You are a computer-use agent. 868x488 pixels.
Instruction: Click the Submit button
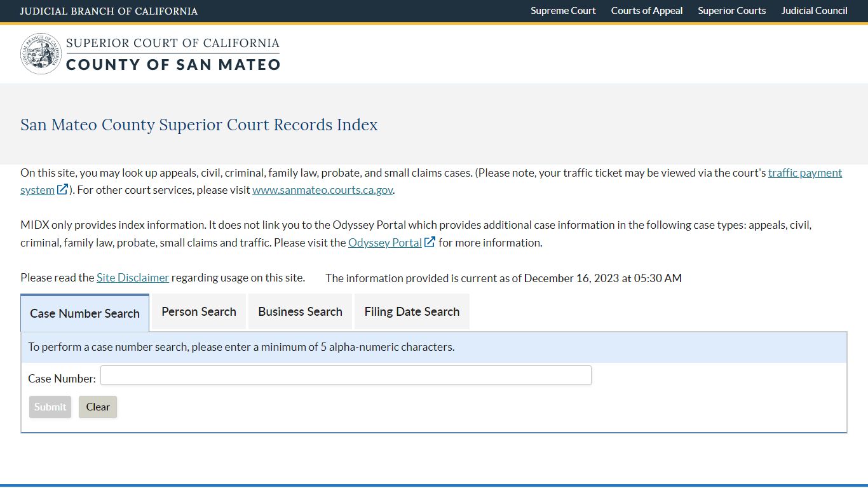50,407
